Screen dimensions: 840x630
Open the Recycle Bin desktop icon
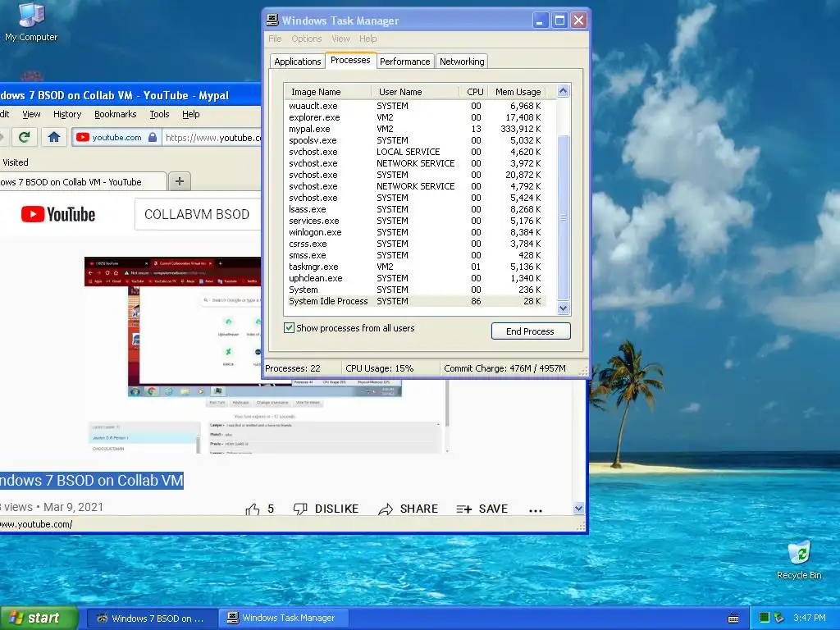(x=799, y=560)
